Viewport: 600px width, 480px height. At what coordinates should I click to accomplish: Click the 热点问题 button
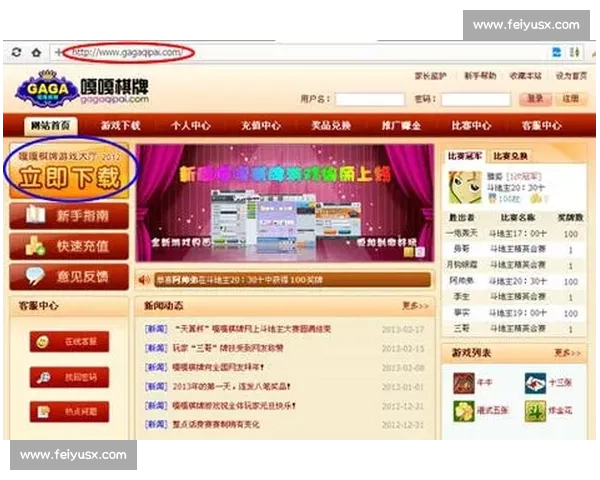pos(69,412)
